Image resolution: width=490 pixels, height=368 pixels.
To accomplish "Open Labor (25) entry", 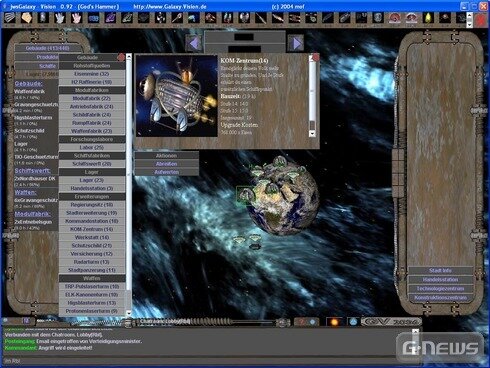I will (92, 147).
